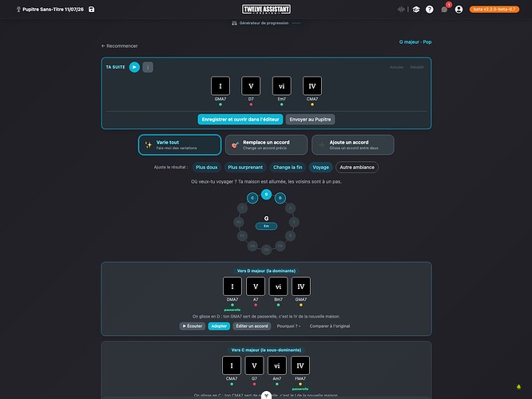Click the audio waveform icon in header
The image size is (532, 399).
[401, 10]
